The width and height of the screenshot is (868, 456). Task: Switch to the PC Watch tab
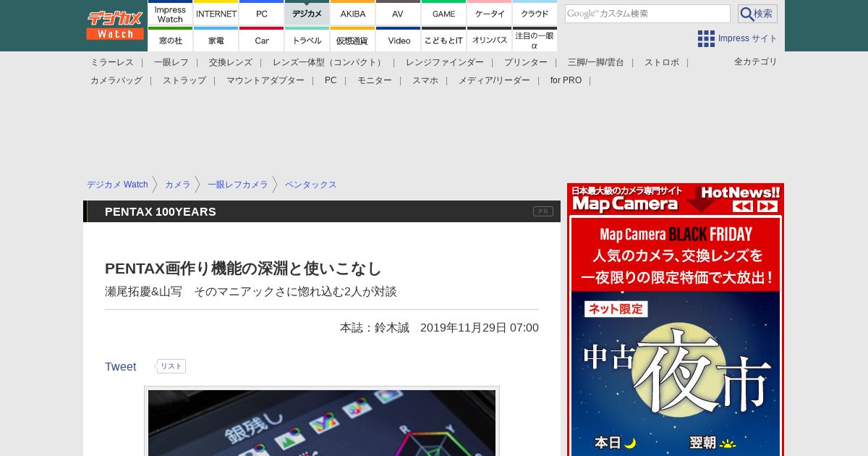(261, 13)
